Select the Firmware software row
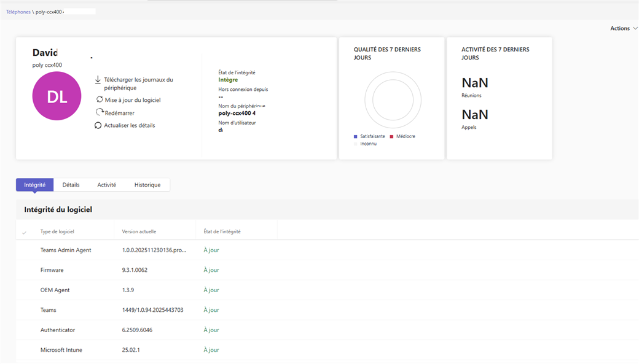 tap(52, 270)
